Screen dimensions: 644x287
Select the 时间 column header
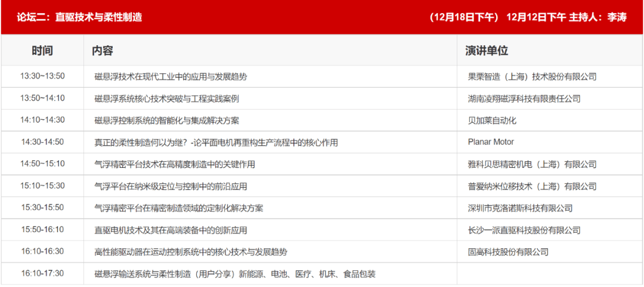point(42,51)
